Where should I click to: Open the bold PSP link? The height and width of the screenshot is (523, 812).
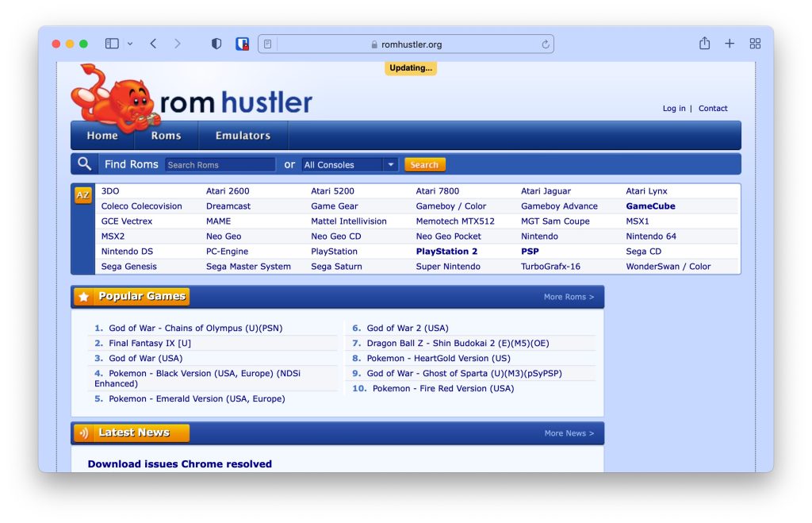(530, 251)
